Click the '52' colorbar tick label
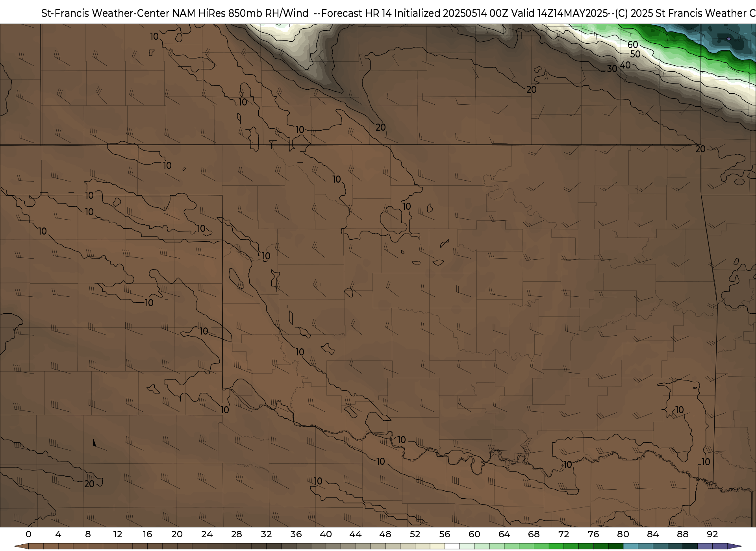Screen dimensions: 756x551 [x=415, y=534]
